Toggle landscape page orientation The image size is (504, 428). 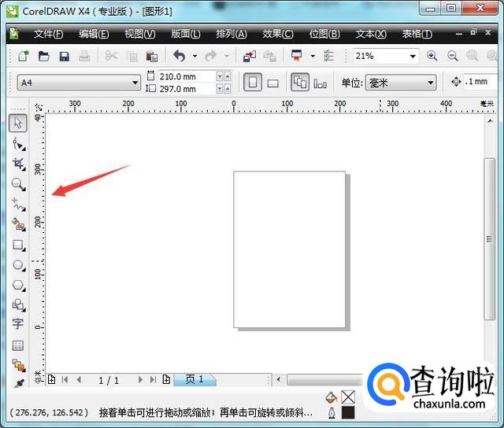[273, 83]
